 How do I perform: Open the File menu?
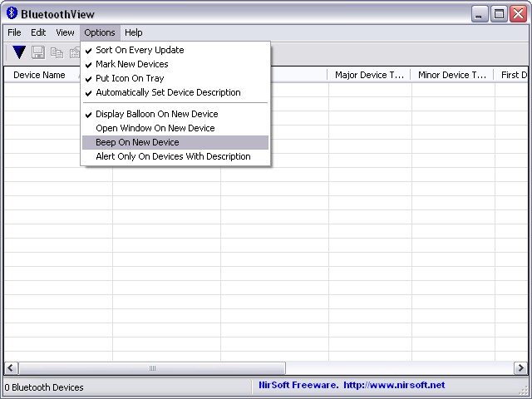point(14,32)
